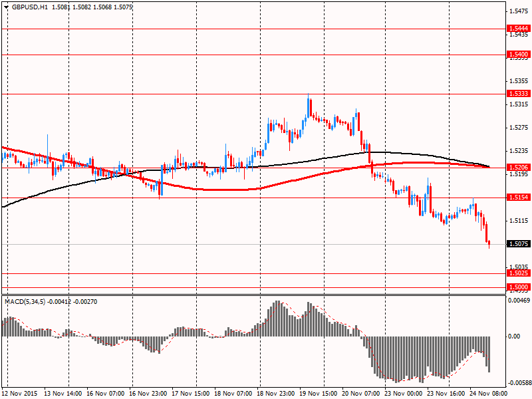Click the 18 Nov 23:00 time label
Image resolution: width=532 pixels, height=399 pixels.
[276, 394]
